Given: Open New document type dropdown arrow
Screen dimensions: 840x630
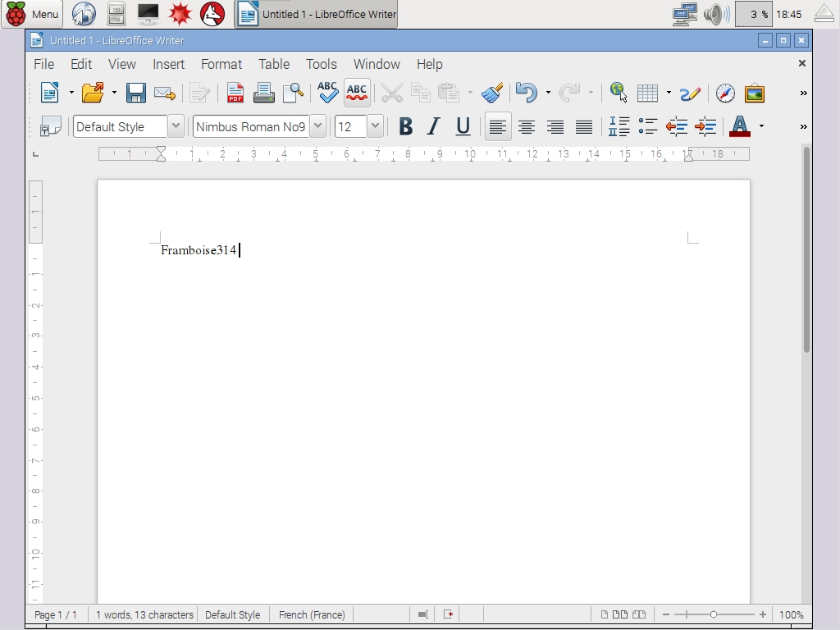Looking at the screenshot, I should [71, 93].
